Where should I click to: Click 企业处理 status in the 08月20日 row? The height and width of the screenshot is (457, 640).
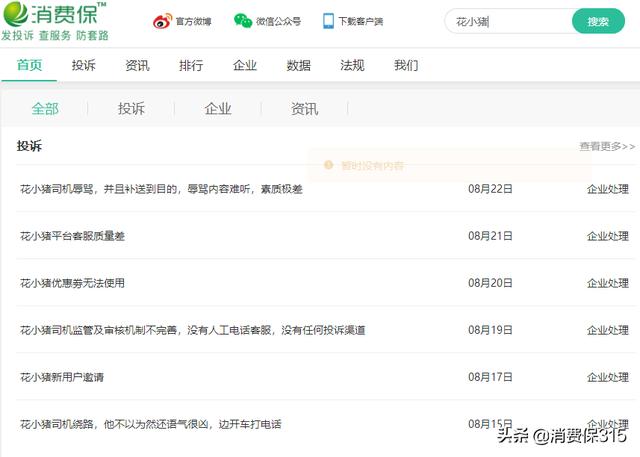608,283
